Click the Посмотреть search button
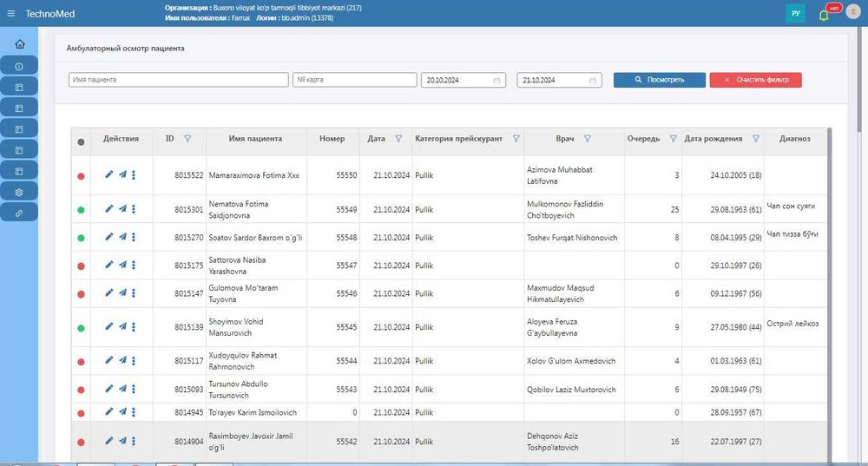This screenshot has width=868, height=466. pyautogui.click(x=659, y=80)
